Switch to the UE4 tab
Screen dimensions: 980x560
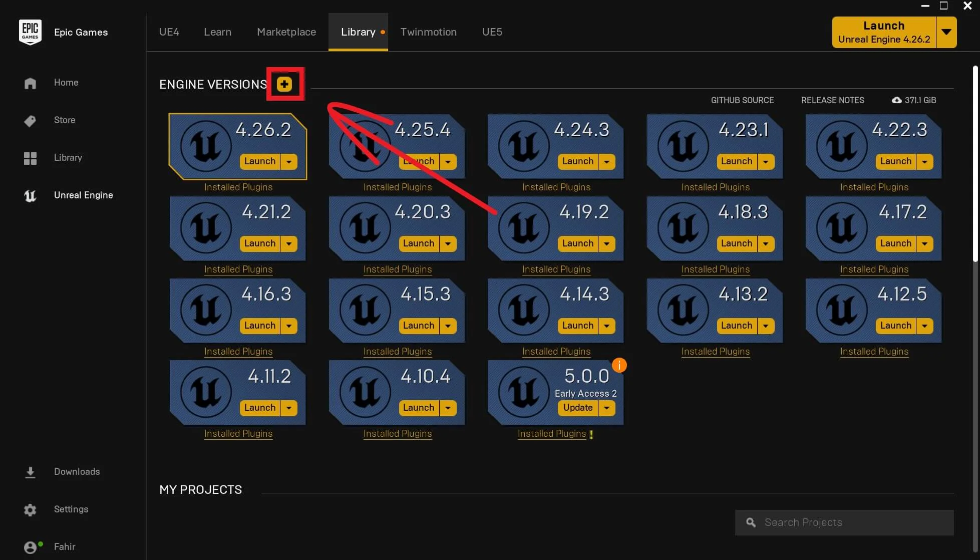169,32
